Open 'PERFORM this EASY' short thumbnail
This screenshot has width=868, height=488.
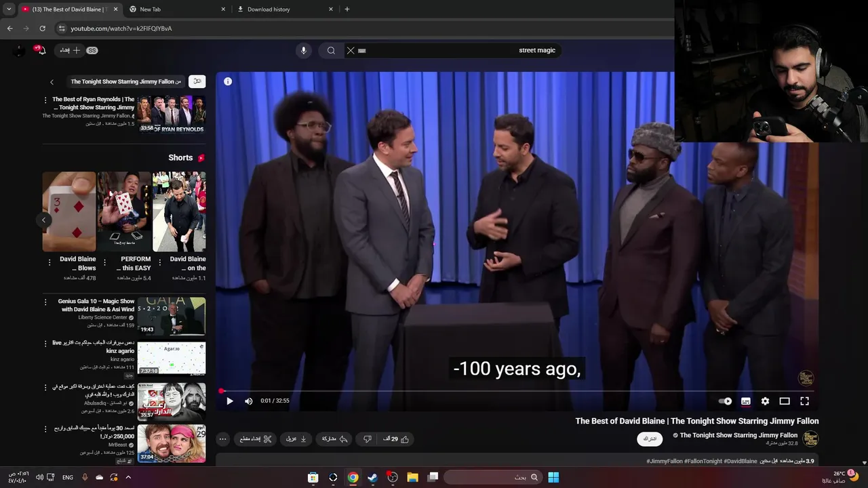pyautogui.click(x=124, y=211)
